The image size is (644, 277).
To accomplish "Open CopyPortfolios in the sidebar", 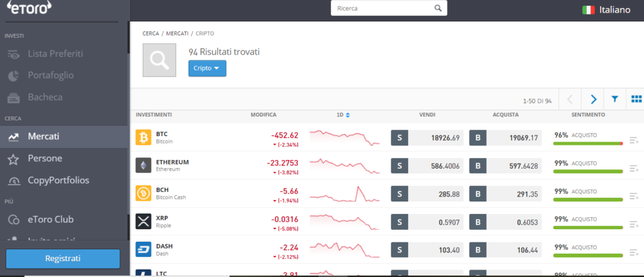I will pos(58,181).
